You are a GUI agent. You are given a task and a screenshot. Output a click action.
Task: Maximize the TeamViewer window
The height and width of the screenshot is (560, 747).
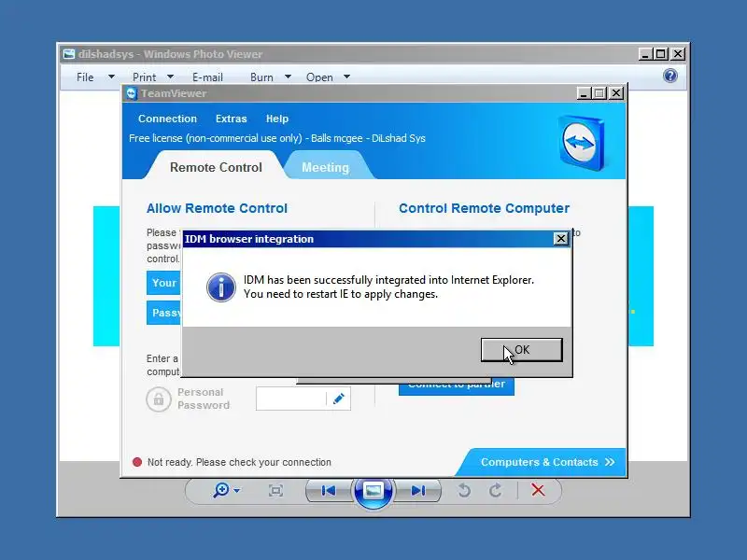click(x=599, y=93)
